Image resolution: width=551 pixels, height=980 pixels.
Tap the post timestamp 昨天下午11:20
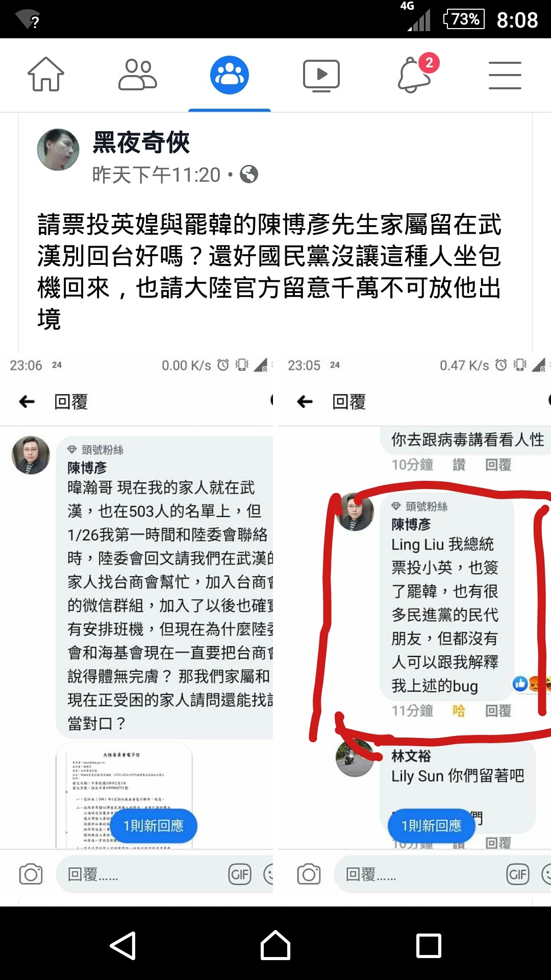(x=156, y=175)
